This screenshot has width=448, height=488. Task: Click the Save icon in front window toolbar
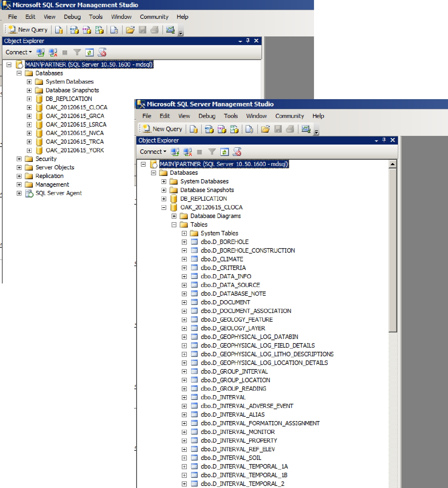tap(278, 129)
